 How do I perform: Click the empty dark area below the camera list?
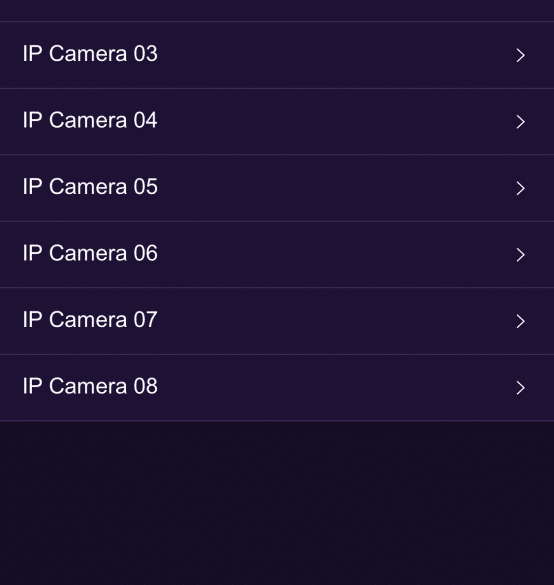click(277, 503)
